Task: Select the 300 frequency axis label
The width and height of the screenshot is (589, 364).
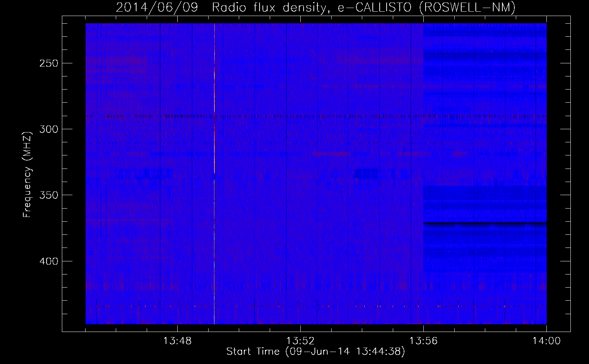Action: [x=49, y=129]
